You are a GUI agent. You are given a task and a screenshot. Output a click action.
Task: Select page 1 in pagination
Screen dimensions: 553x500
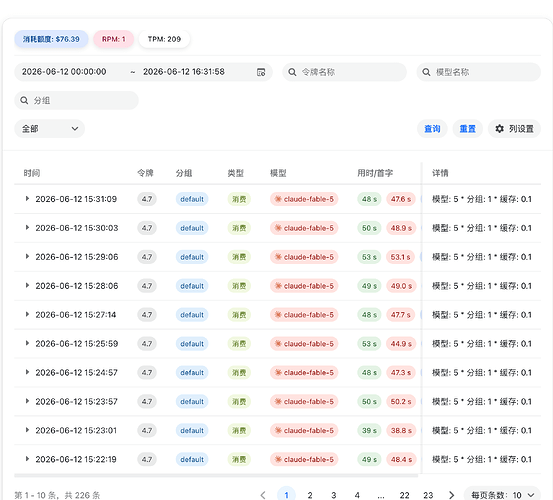click(286, 495)
